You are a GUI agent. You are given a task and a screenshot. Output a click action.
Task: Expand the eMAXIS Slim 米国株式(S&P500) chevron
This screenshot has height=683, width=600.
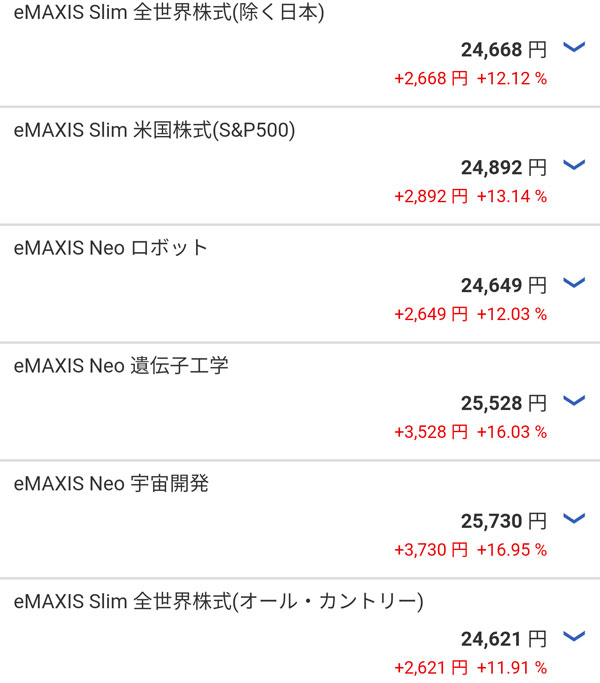(x=573, y=165)
